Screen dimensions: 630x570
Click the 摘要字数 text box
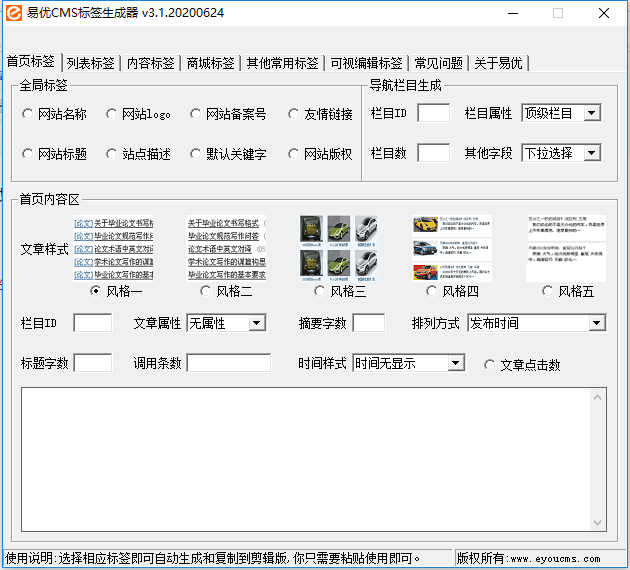pyautogui.click(x=368, y=323)
